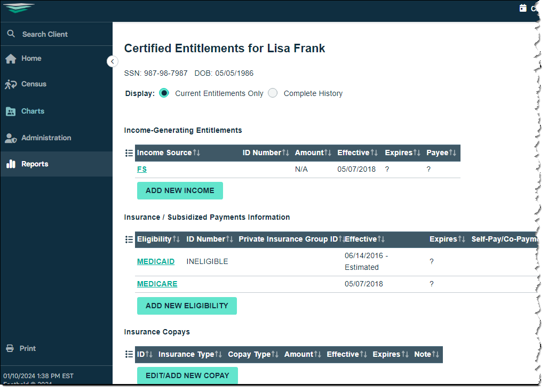This screenshot has height=392, width=548.
Task: Click 06/14/2016 - Estimated date cell
Action: click(x=366, y=262)
